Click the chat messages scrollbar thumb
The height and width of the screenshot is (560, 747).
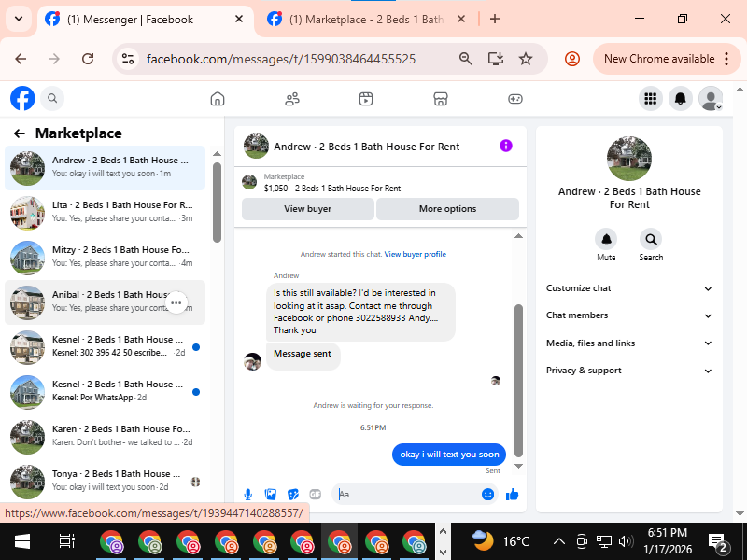pos(519,381)
